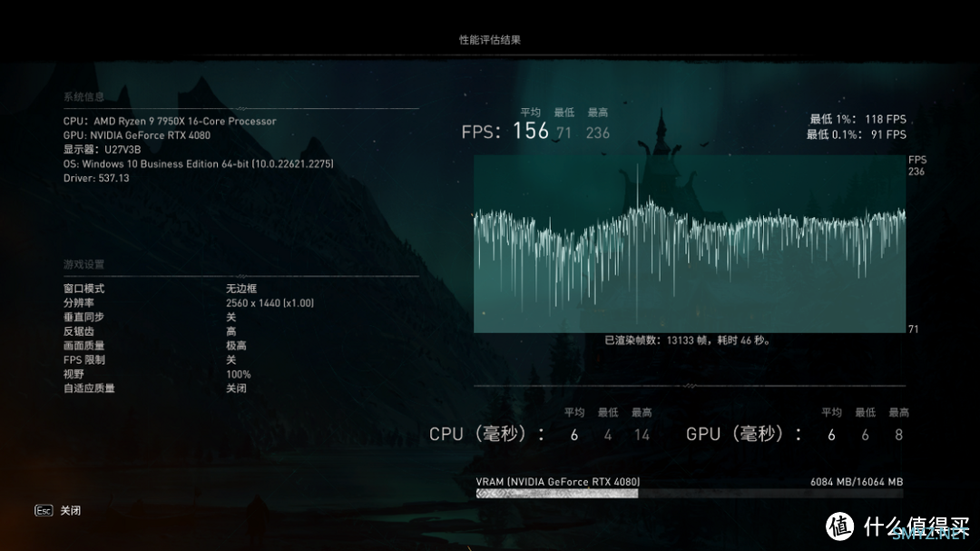Image resolution: width=980 pixels, height=551 pixels.
Task: Click the CPU maximum milliseconds value 14
Action: pyautogui.click(x=642, y=435)
